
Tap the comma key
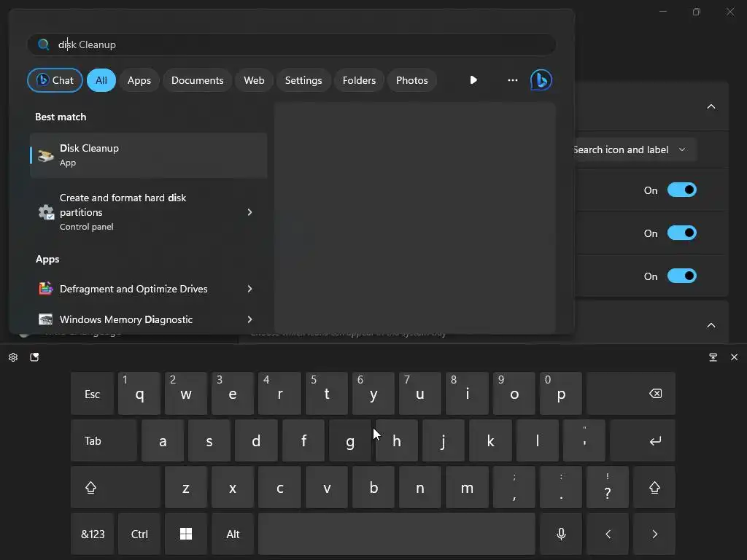coord(514,488)
